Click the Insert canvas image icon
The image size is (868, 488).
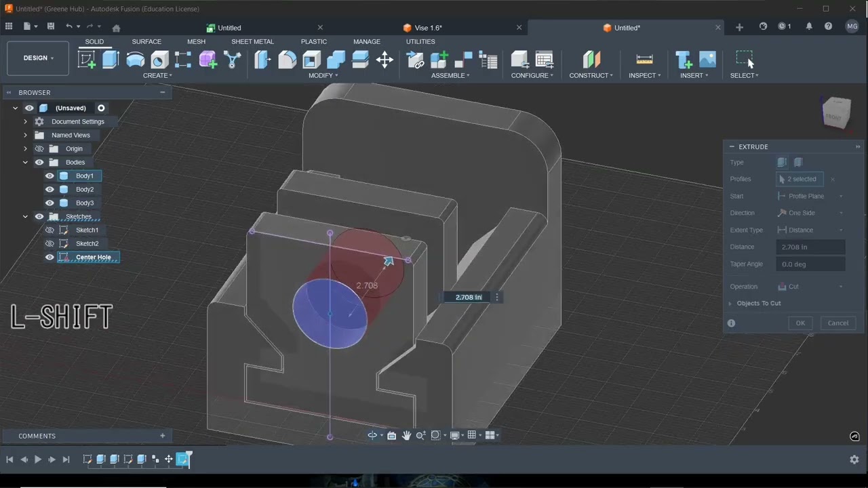click(707, 60)
